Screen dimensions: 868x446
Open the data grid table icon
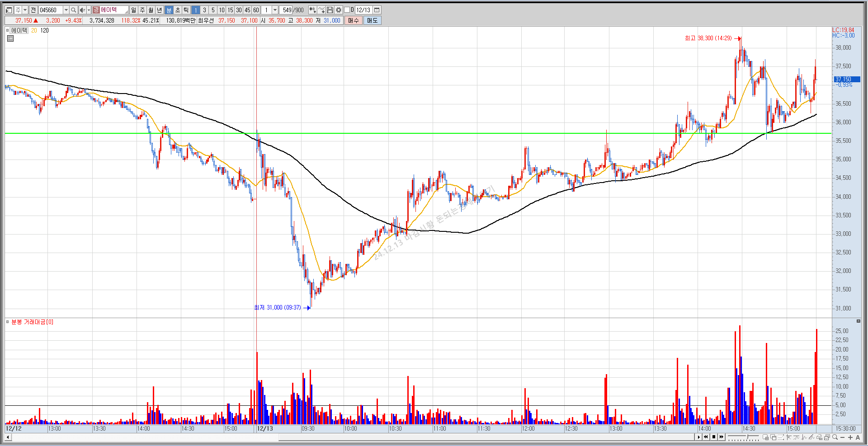point(10,39)
